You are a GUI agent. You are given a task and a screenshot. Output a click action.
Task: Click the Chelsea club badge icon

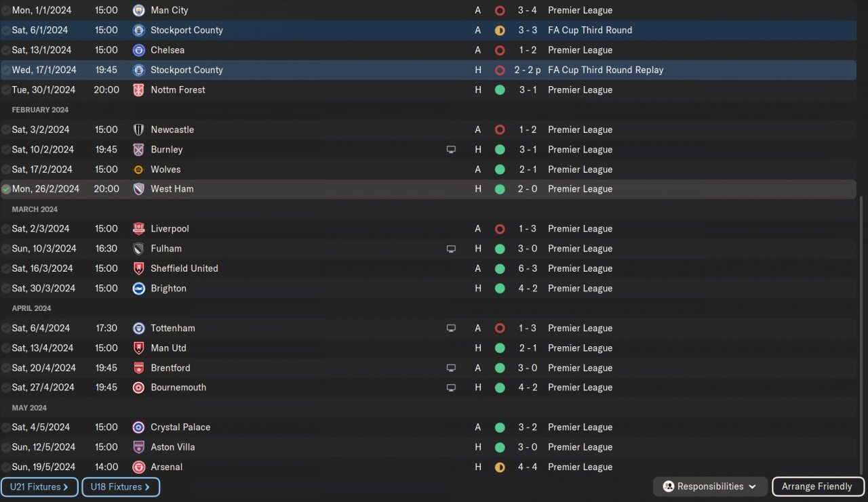pos(138,50)
